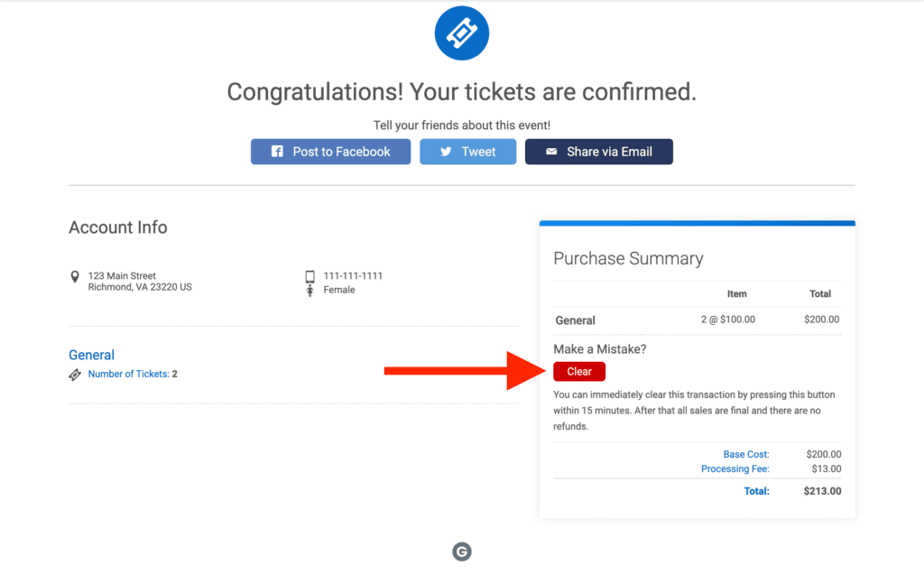Screen dimensions: 924x575
Task: Click the envelope icon on Share via Email
Action: click(552, 151)
